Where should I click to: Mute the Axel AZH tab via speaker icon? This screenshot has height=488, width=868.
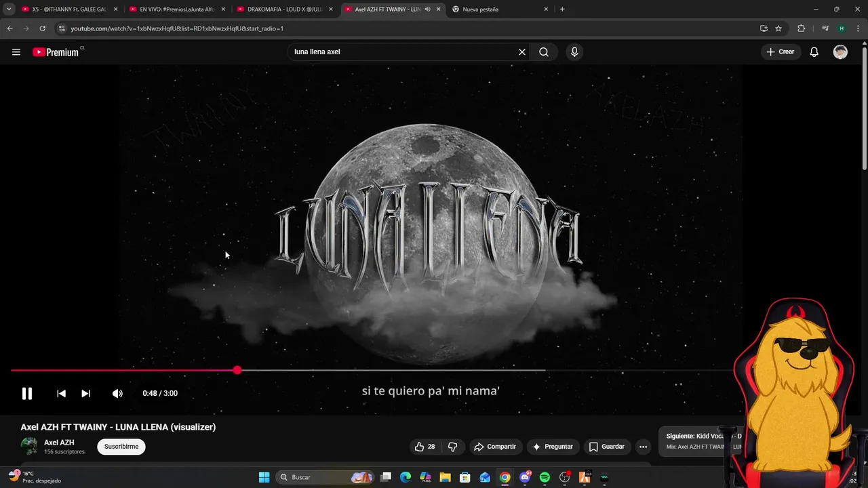pyautogui.click(x=427, y=9)
